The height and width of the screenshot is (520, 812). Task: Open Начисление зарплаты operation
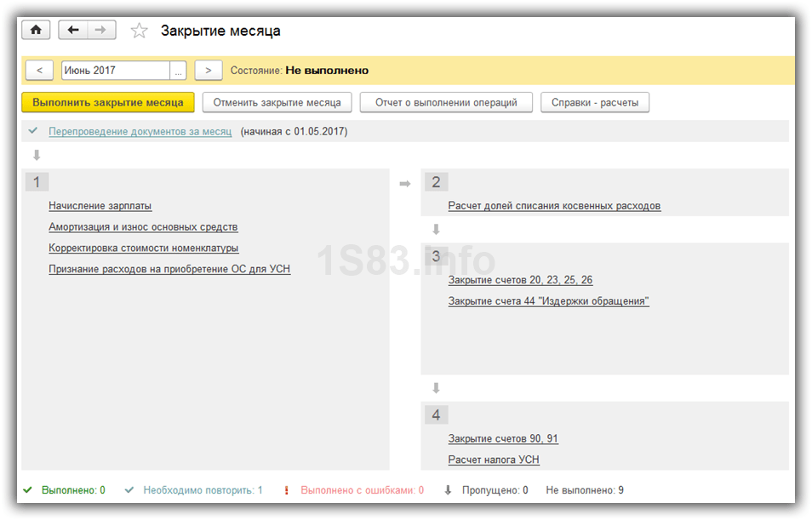click(x=100, y=206)
